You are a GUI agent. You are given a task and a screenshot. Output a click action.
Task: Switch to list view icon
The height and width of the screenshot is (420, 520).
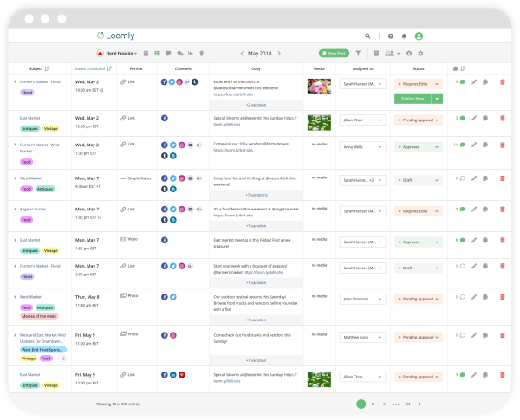point(157,54)
